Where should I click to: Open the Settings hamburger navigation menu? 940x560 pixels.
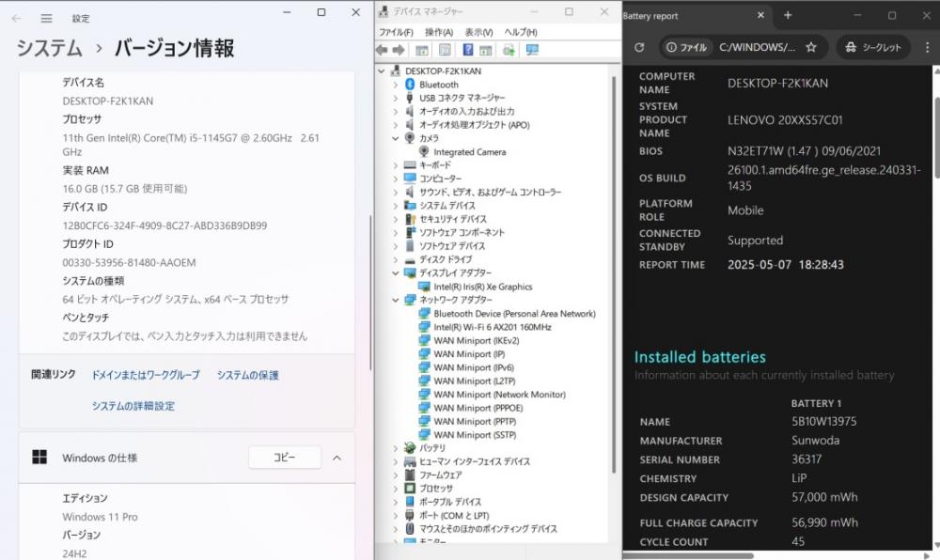tap(46, 19)
